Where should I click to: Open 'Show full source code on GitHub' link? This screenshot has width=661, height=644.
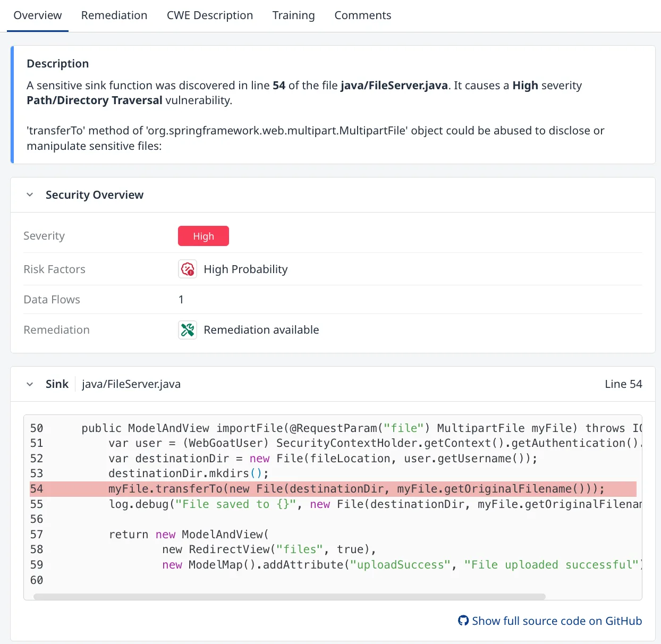pos(556,620)
